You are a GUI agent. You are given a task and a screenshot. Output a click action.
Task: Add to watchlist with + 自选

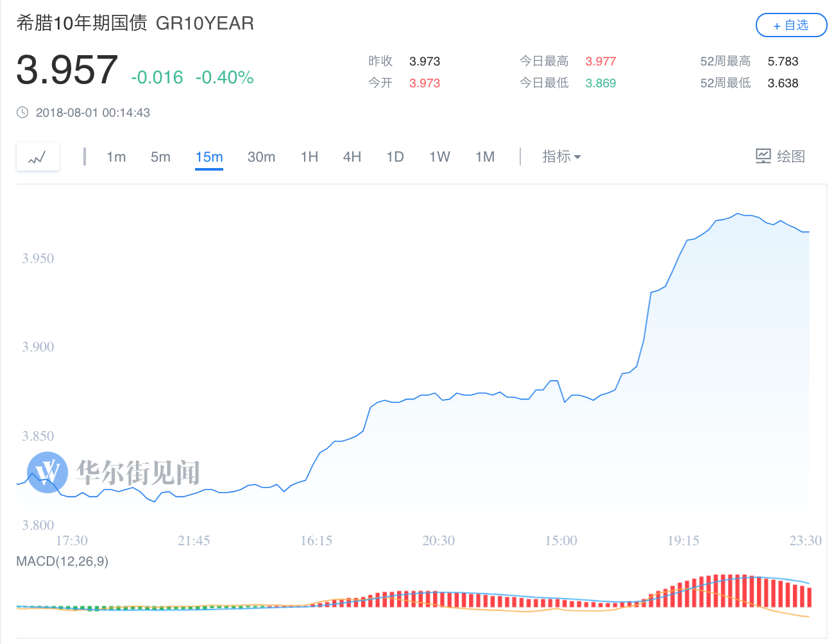(x=791, y=25)
